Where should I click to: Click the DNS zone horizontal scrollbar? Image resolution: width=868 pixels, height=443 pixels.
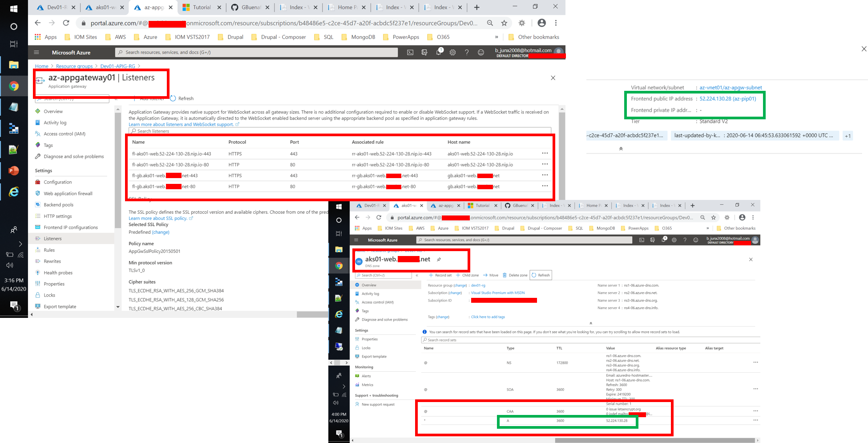[656, 441]
